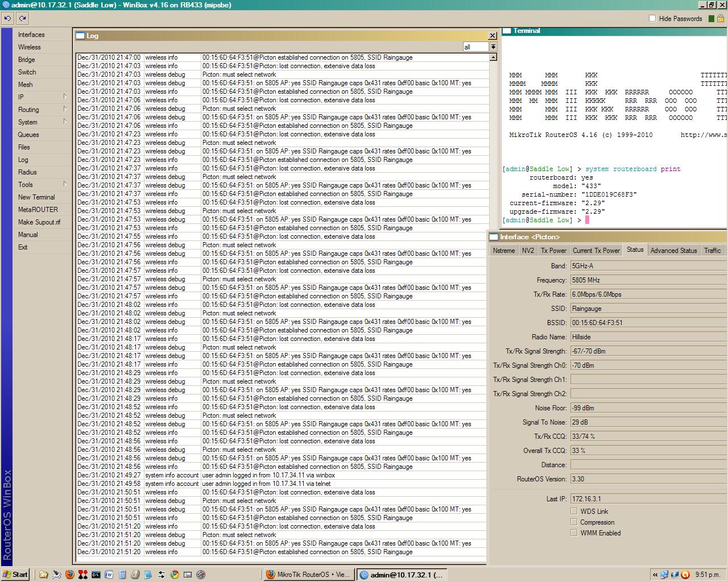The width and height of the screenshot is (728, 582).
Task: Click Radio Name field showing Hillside
Action: (648, 337)
